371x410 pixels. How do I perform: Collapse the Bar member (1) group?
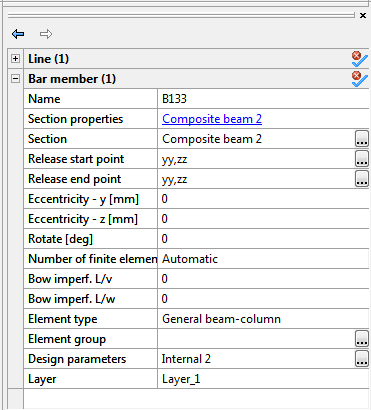(15, 79)
